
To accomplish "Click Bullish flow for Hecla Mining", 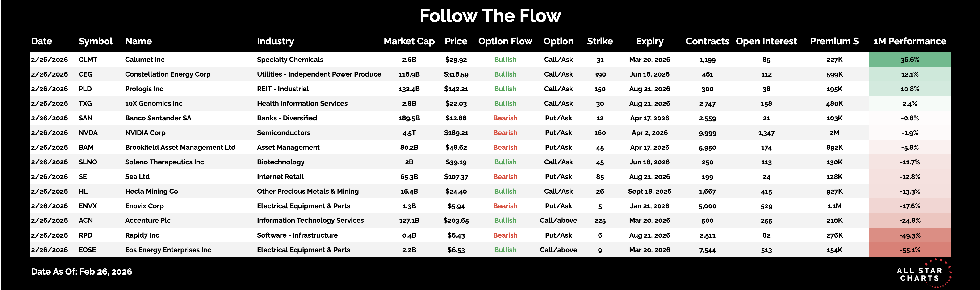I will (x=505, y=192).
